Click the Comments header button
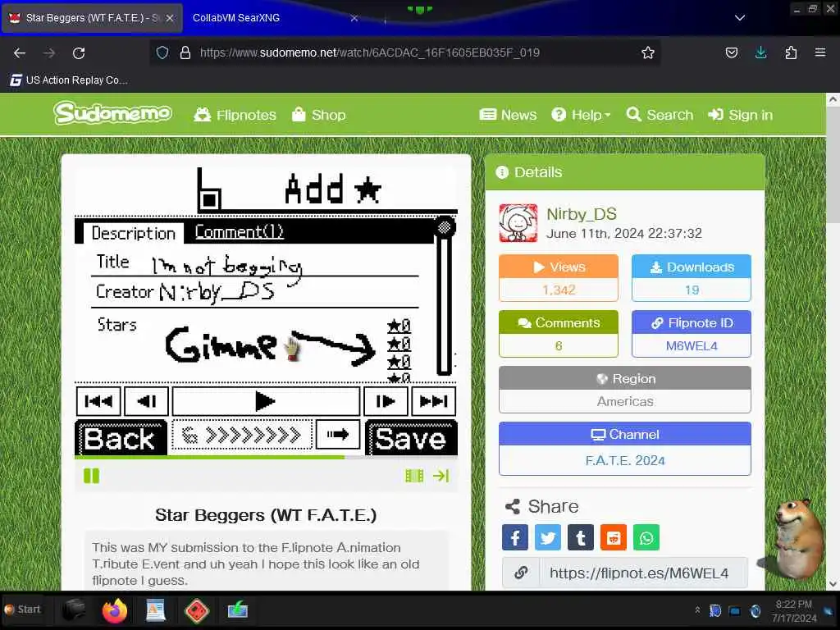840x630 pixels. click(x=558, y=322)
